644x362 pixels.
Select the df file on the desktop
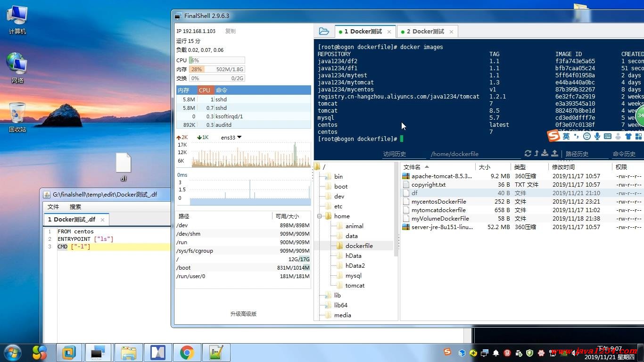click(124, 167)
